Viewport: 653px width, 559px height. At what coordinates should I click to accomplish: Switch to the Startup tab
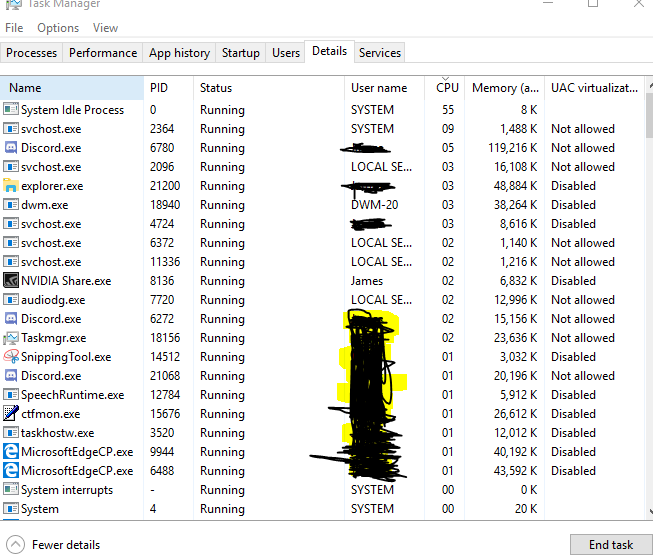pyautogui.click(x=241, y=53)
